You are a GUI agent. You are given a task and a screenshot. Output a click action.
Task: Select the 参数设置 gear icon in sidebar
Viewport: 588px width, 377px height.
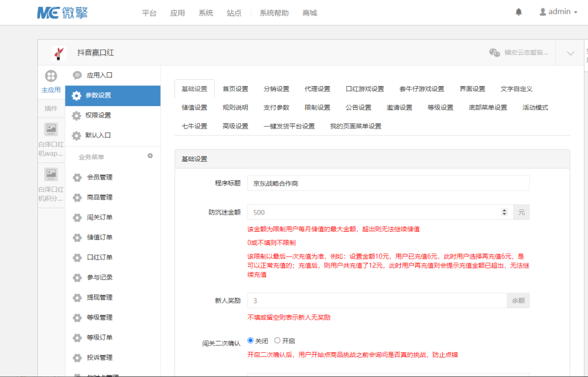pyautogui.click(x=77, y=96)
